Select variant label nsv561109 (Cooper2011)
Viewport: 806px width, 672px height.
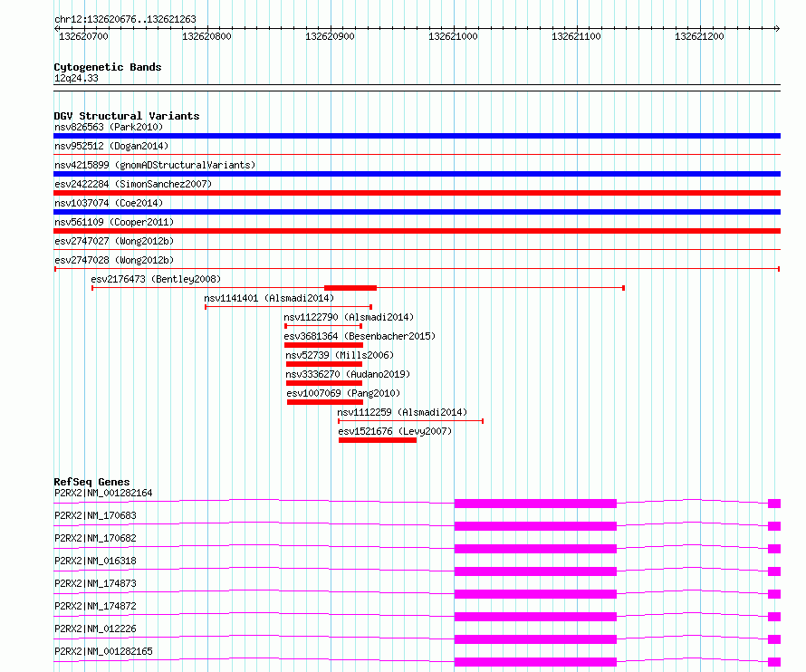tap(114, 222)
